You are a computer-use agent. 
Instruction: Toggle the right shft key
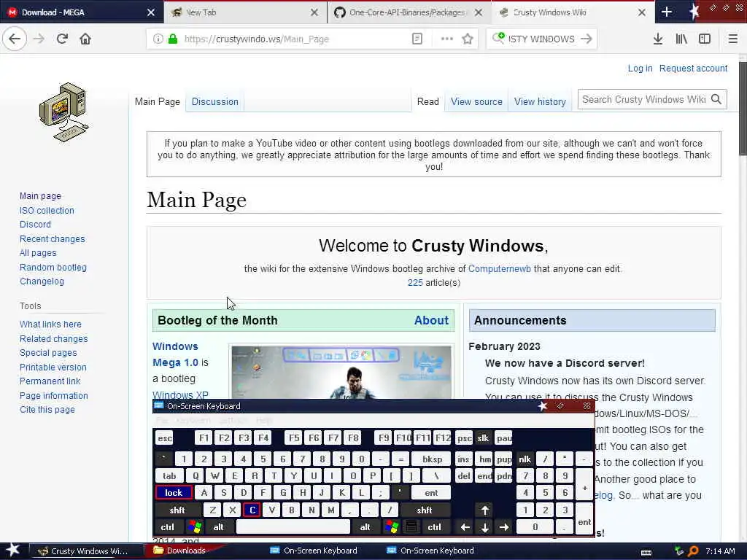pyautogui.click(x=425, y=510)
